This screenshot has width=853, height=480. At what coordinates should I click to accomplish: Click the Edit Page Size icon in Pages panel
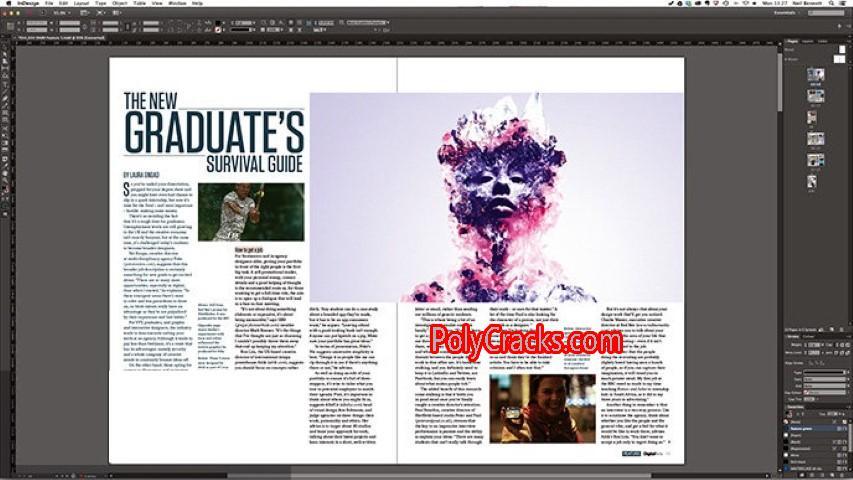pyautogui.click(x=821, y=330)
